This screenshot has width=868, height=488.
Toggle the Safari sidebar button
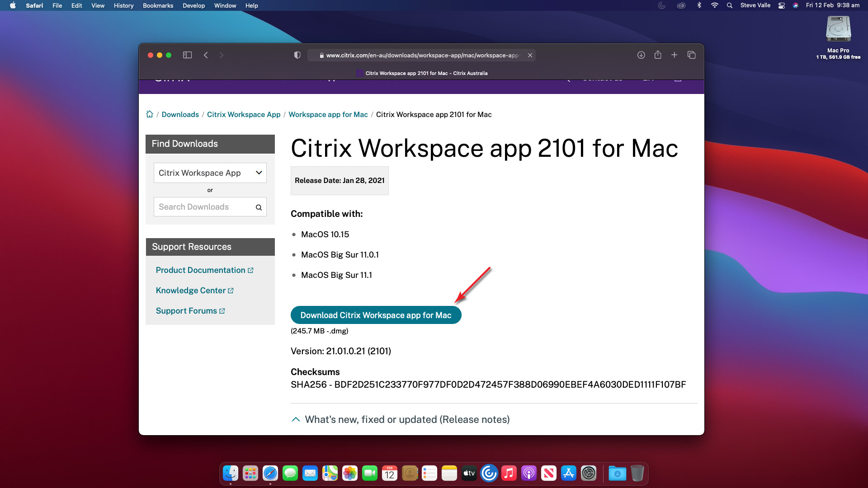click(x=187, y=55)
